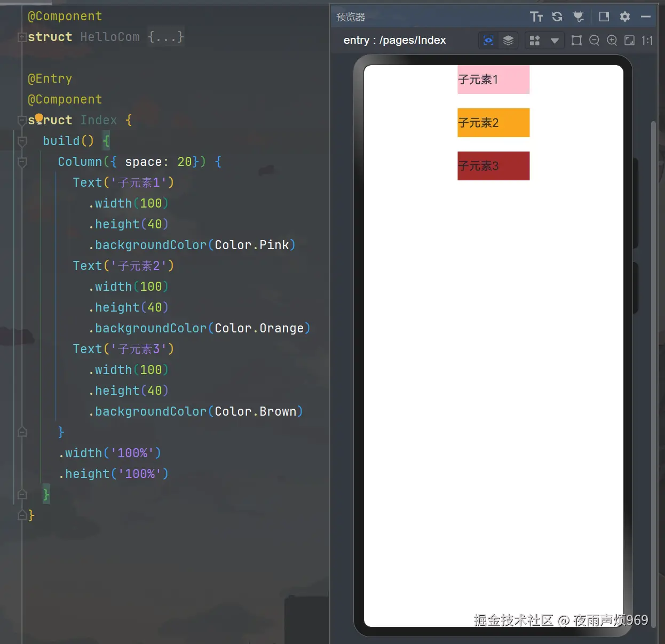Click the Index struct name in code
The height and width of the screenshot is (644, 665).
[x=99, y=120]
